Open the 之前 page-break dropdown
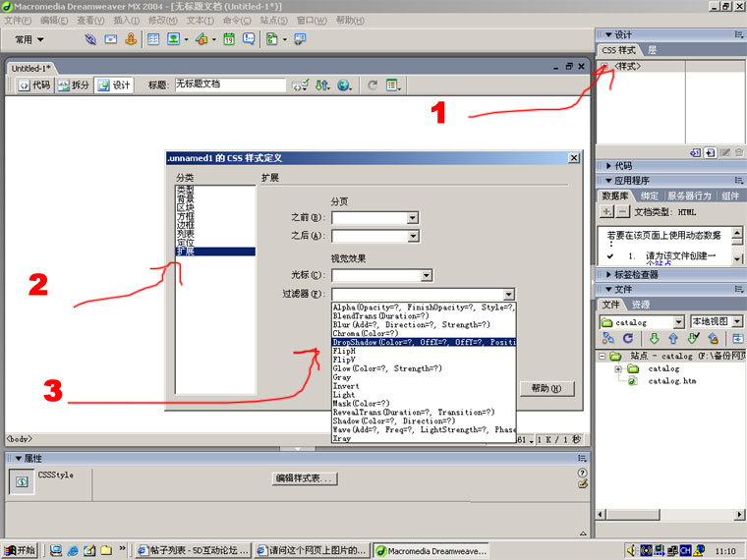Screen dimensions: 747x560 [413, 218]
